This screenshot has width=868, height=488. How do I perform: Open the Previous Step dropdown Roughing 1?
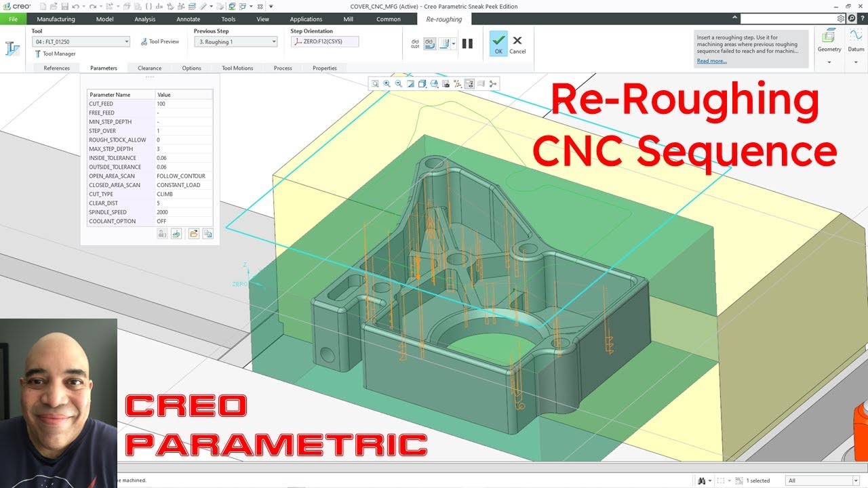(235, 42)
